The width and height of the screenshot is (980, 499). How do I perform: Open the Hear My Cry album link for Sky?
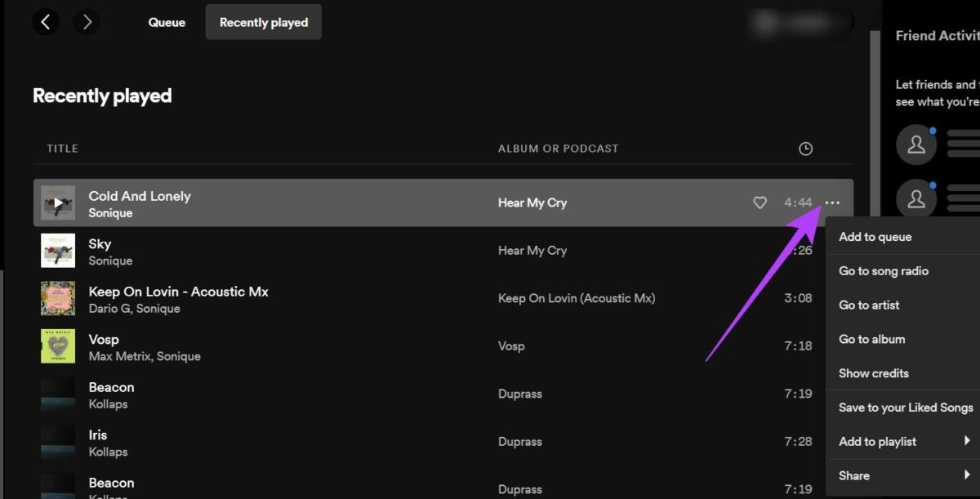[x=532, y=251]
